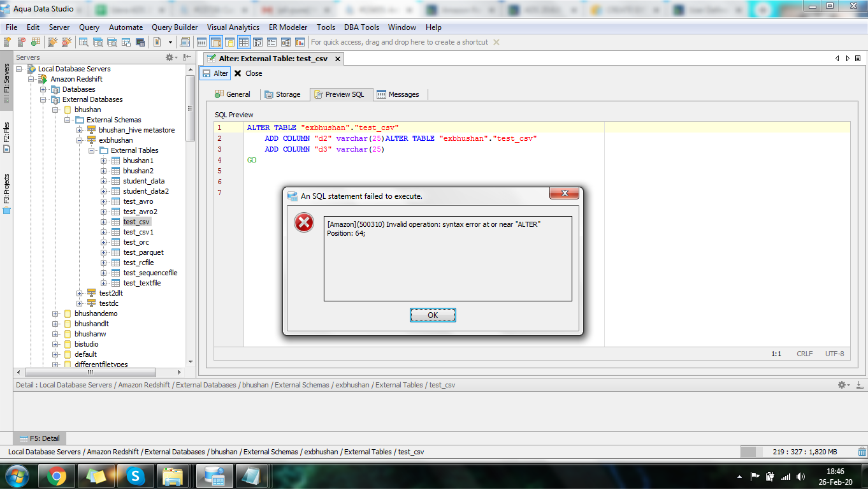Show hidden system tray icons
Screen dimensions: 868x490
[739, 477]
